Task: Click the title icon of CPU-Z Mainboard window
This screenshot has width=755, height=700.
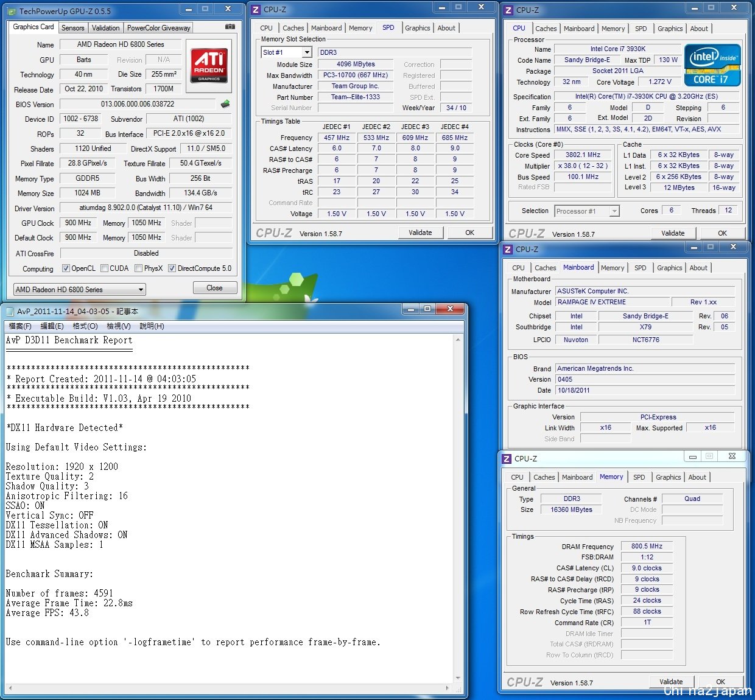Action: [508, 249]
